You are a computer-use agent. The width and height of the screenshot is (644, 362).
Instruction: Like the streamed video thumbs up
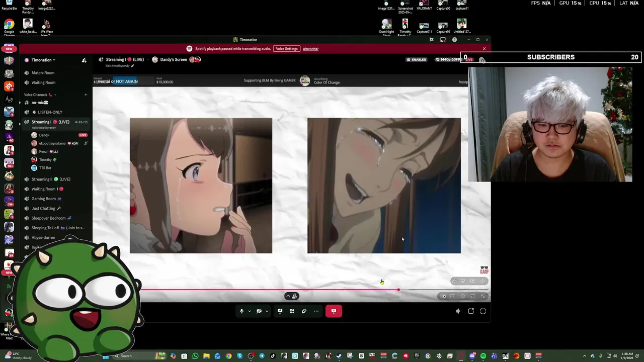[454, 282]
